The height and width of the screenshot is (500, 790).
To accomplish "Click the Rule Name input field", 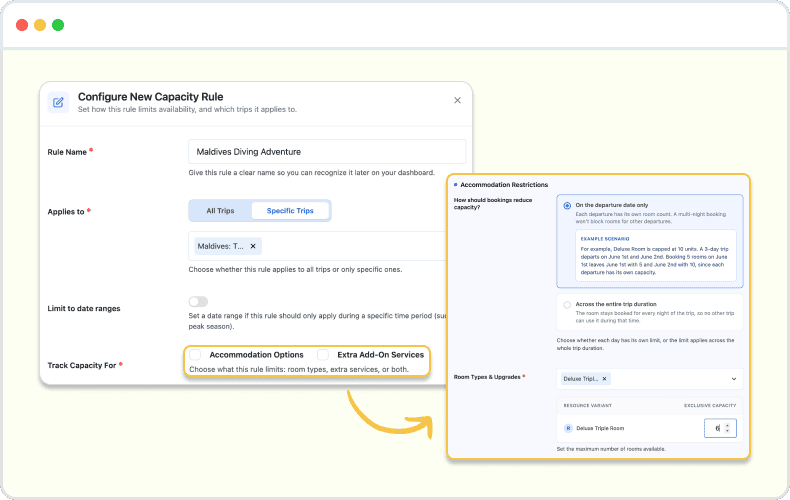I will [x=327, y=152].
